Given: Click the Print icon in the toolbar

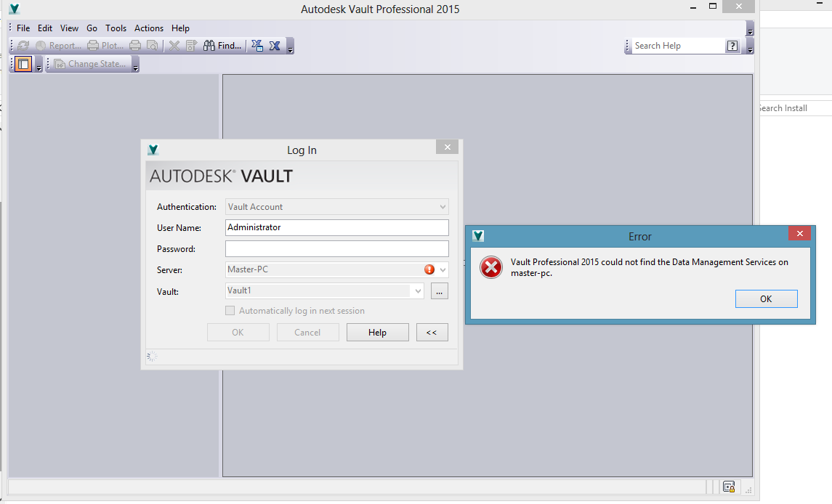Looking at the screenshot, I should pos(135,46).
